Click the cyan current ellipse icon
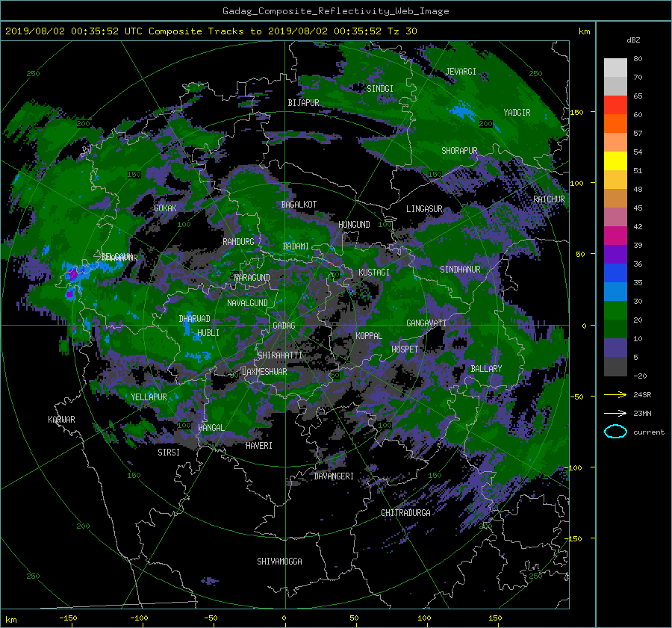The image size is (672, 628). pyautogui.click(x=615, y=432)
